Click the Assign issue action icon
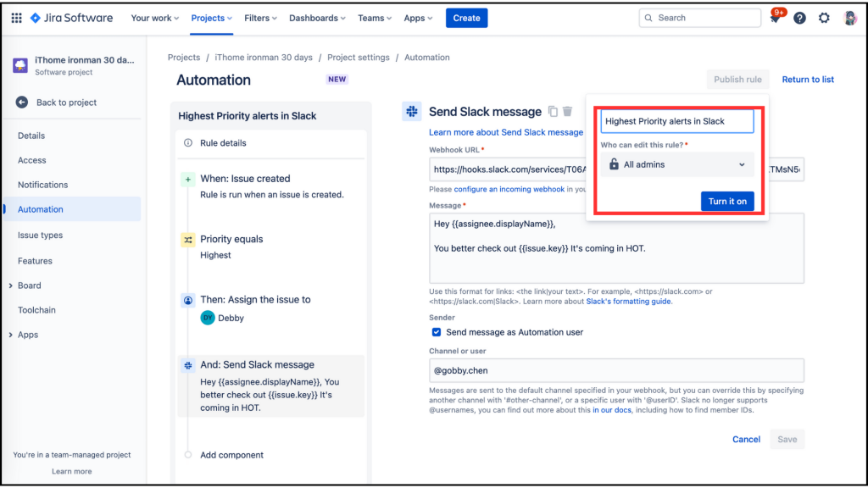 point(188,301)
